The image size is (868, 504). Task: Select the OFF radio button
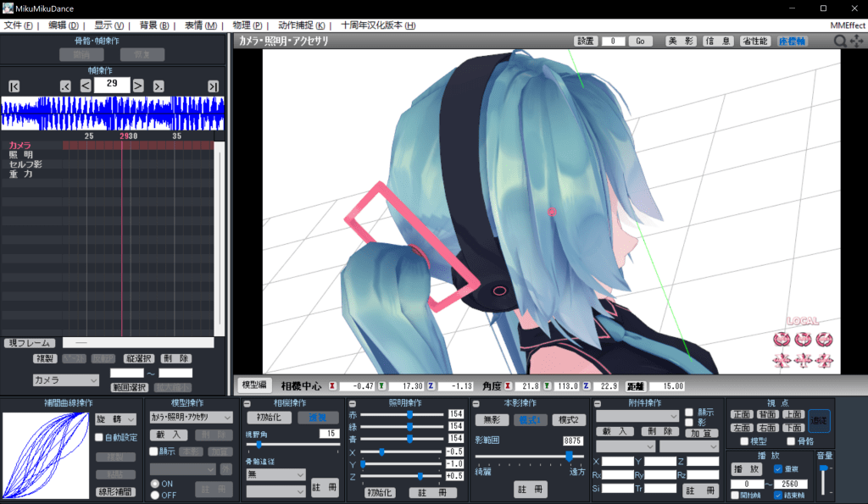pos(154,495)
